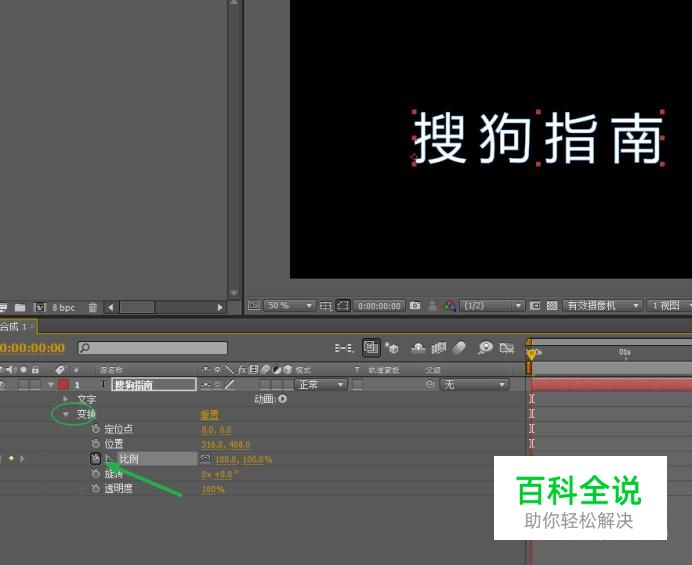Click parent pick whip spiral icon
The width and height of the screenshot is (692, 565).
pyautogui.click(x=430, y=384)
